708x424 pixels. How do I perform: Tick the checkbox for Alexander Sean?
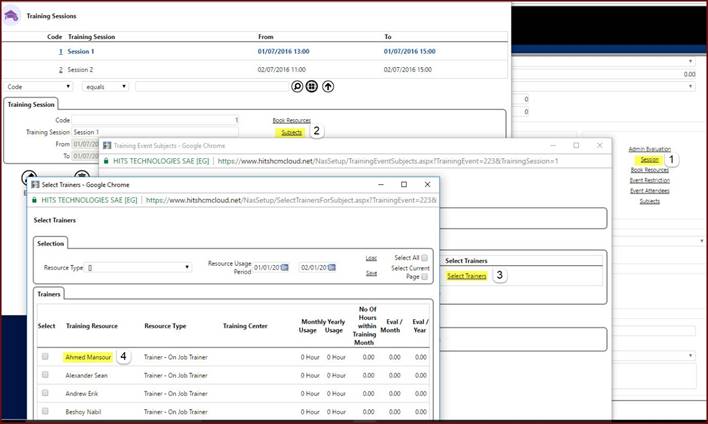[45, 374]
